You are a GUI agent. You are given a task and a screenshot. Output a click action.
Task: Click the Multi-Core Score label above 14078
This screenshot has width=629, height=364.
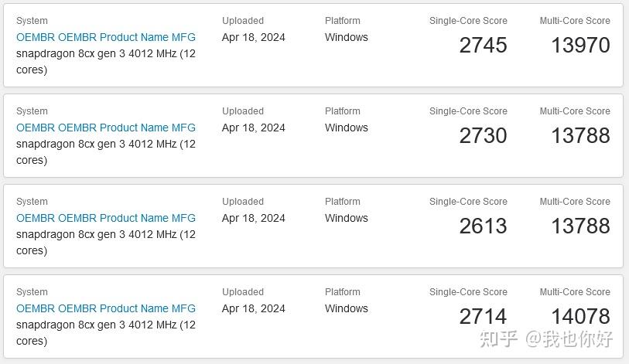click(575, 292)
